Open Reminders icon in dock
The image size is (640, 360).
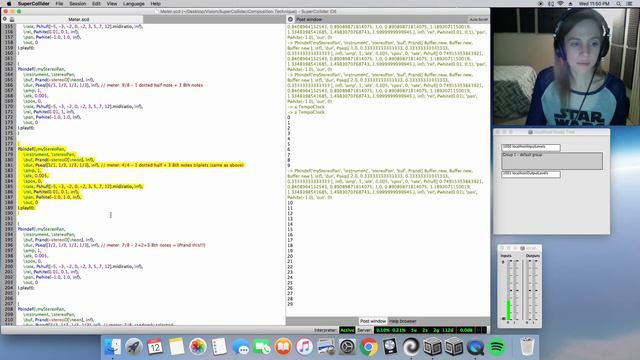pyautogui.click(x=219, y=347)
